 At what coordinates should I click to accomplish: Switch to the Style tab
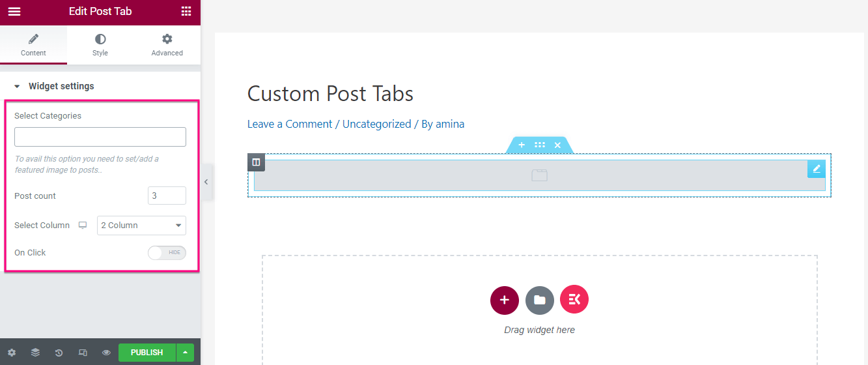click(100, 45)
